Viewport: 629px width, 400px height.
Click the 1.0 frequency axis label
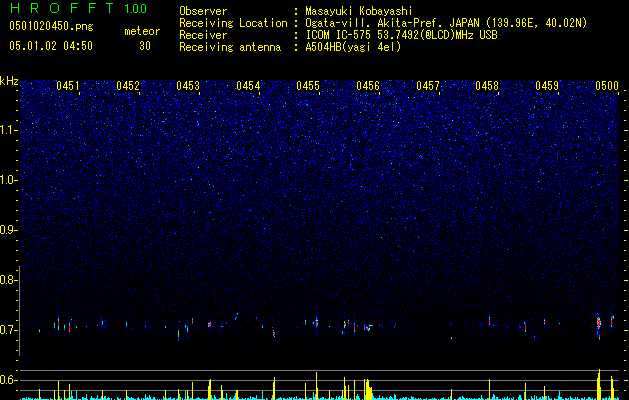[x=8, y=180]
